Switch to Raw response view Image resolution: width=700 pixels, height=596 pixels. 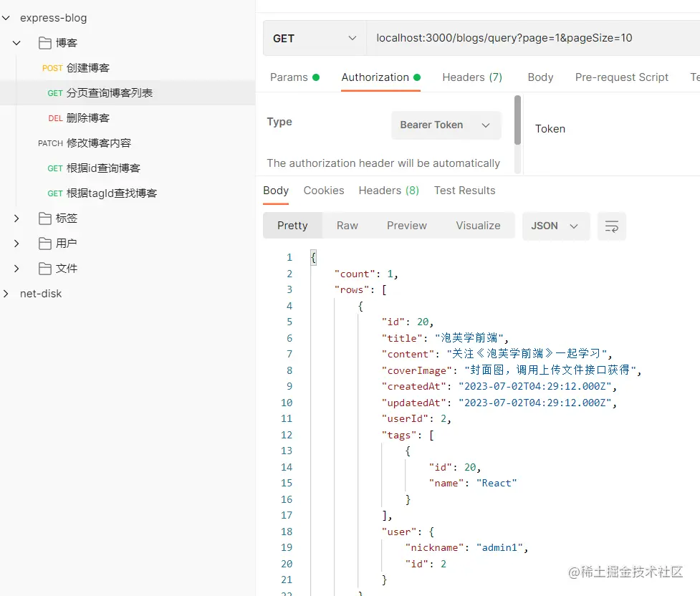pos(347,226)
